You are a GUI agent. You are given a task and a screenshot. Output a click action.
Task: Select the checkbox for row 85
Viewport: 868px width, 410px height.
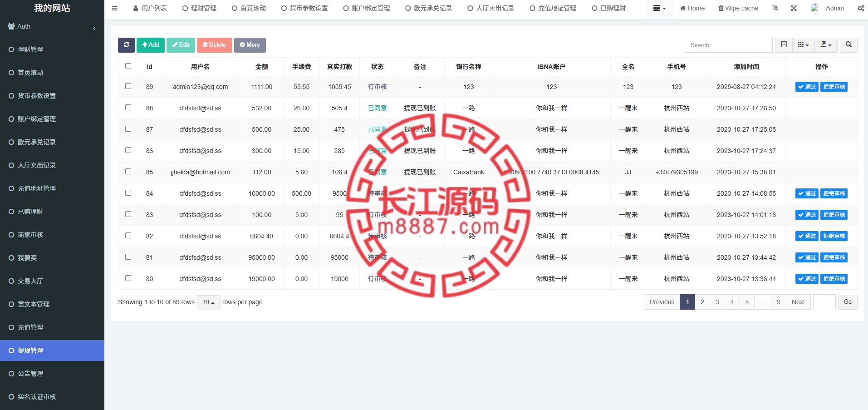click(128, 172)
